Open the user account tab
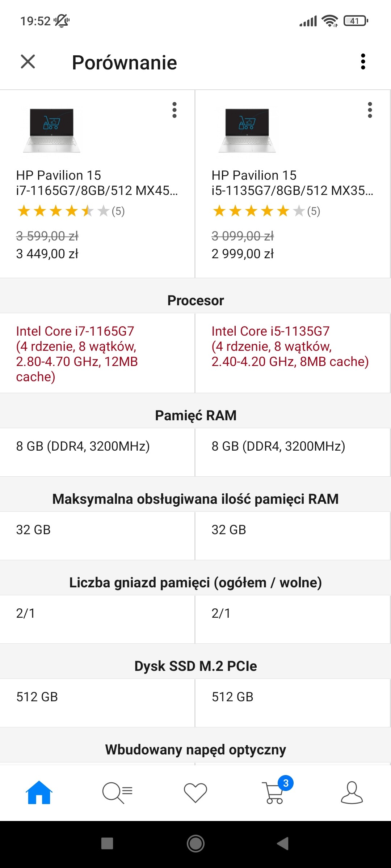391x868 pixels. point(352,792)
